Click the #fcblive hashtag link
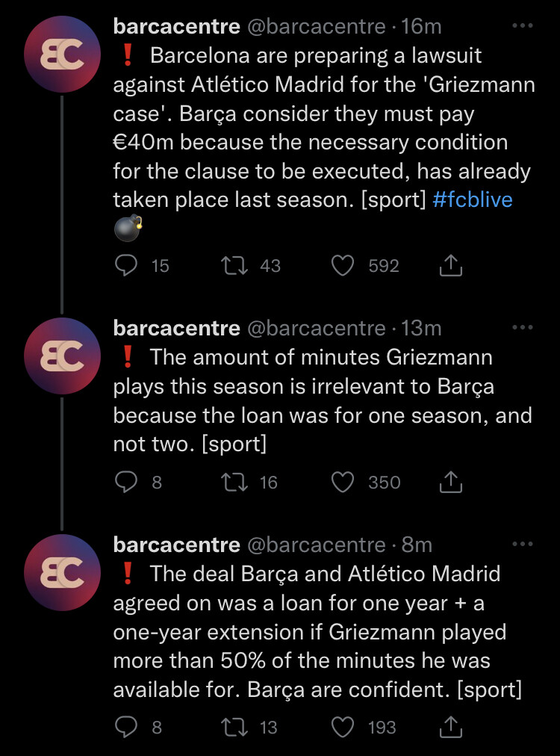 click(473, 200)
